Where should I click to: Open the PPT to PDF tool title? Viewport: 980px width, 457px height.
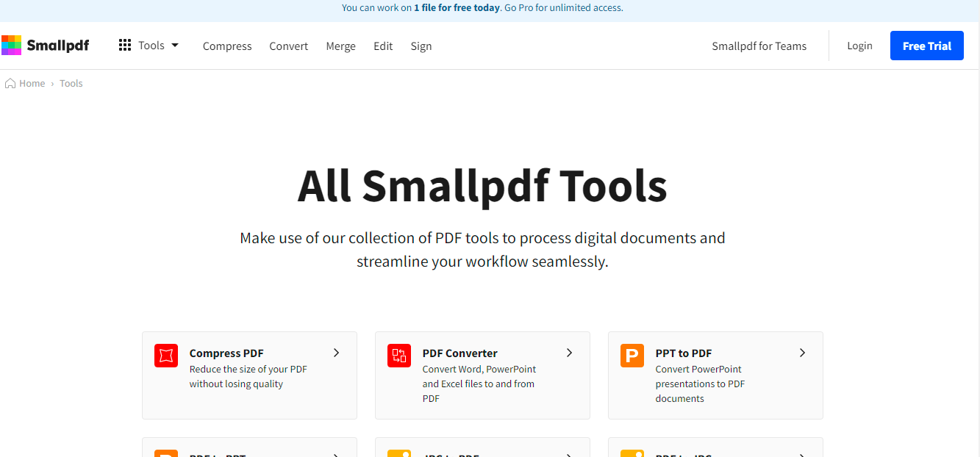pyautogui.click(x=684, y=353)
